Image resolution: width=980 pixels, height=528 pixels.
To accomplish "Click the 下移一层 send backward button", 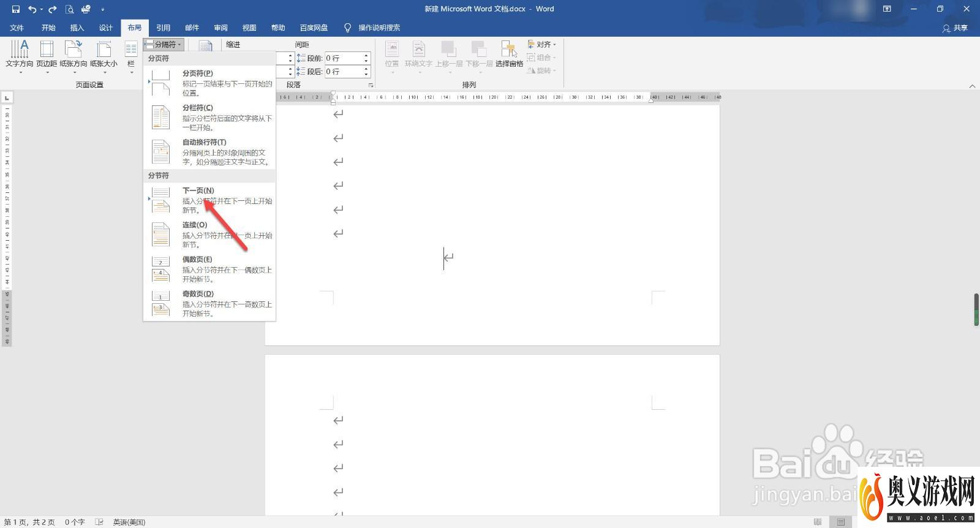I will click(479, 56).
